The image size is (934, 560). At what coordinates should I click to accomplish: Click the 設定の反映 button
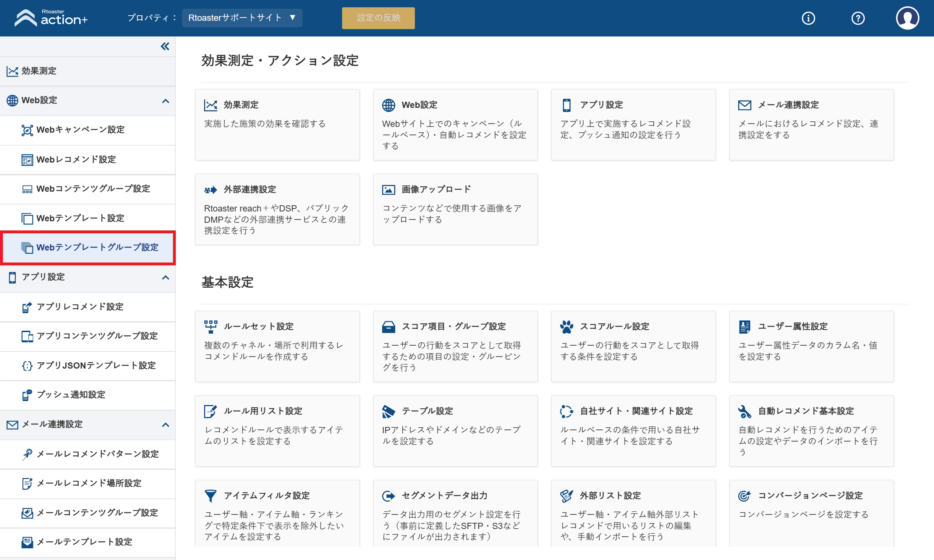(x=378, y=18)
